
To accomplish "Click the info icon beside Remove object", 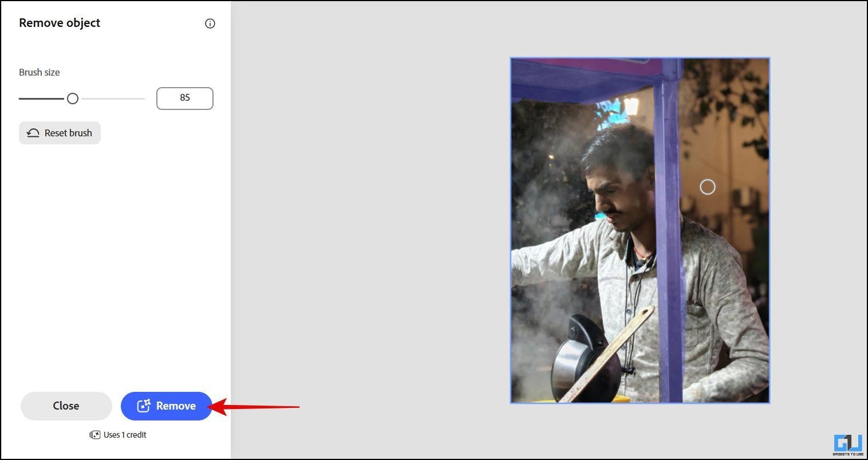I will pyautogui.click(x=210, y=23).
